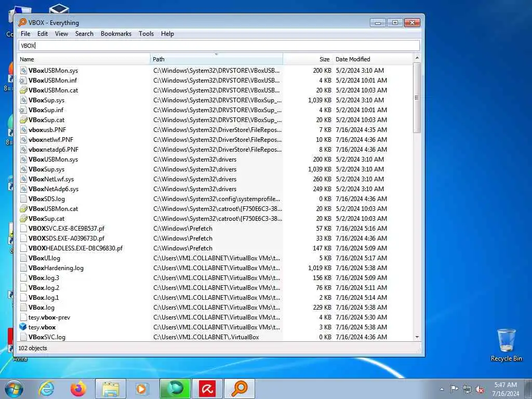The image size is (532, 399).
Task: Open the Edit menu
Action: tap(43, 34)
